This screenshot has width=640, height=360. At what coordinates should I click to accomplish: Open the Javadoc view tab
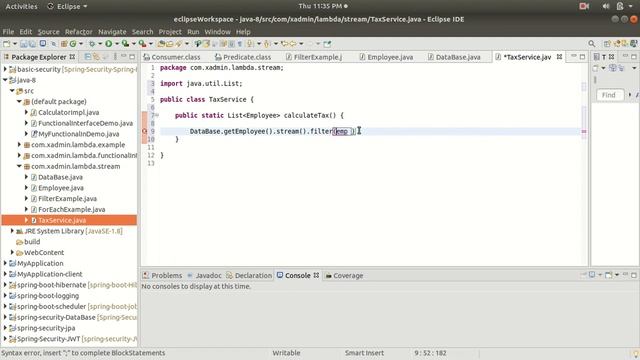(x=204, y=276)
